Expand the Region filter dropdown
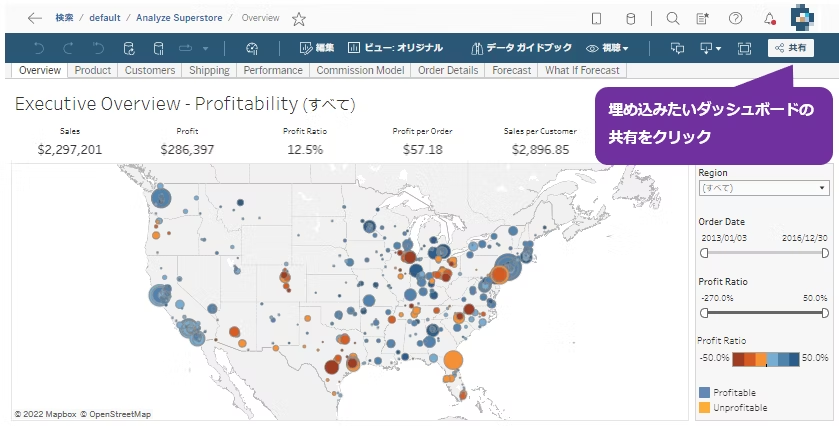 pos(764,188)
